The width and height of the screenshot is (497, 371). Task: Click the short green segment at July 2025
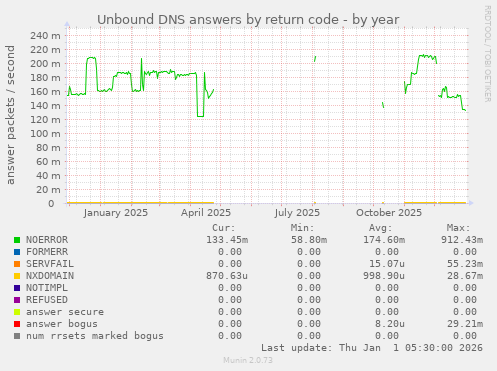tap(315, 59)
